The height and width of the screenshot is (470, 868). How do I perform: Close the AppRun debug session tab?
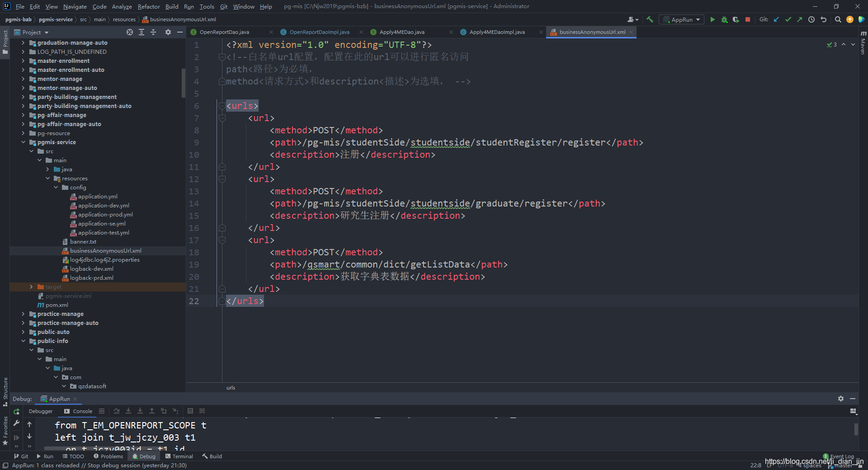tap(75, 399)
